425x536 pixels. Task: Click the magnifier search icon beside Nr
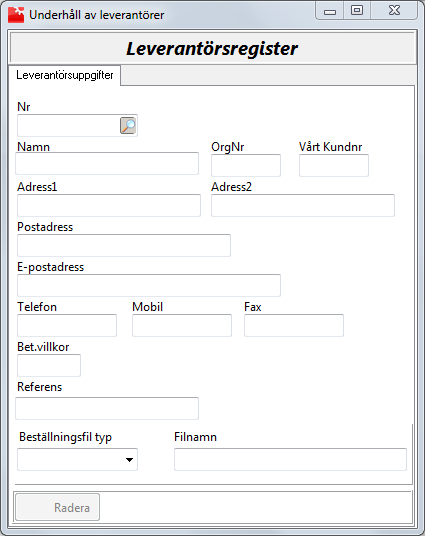click(128, 125)
